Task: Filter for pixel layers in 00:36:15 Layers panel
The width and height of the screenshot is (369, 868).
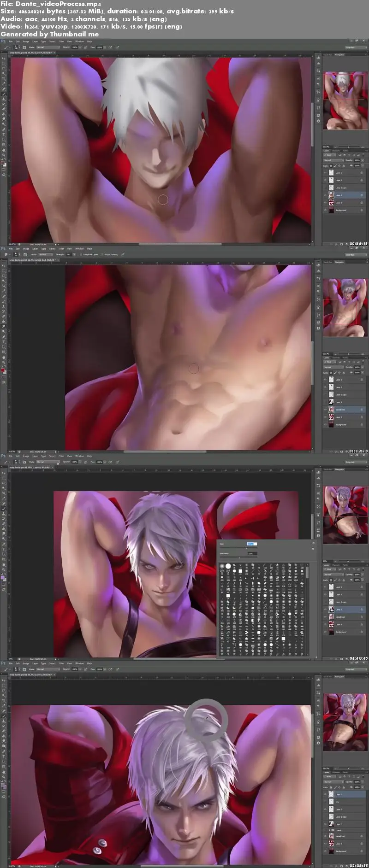Action: pos(340,155)
